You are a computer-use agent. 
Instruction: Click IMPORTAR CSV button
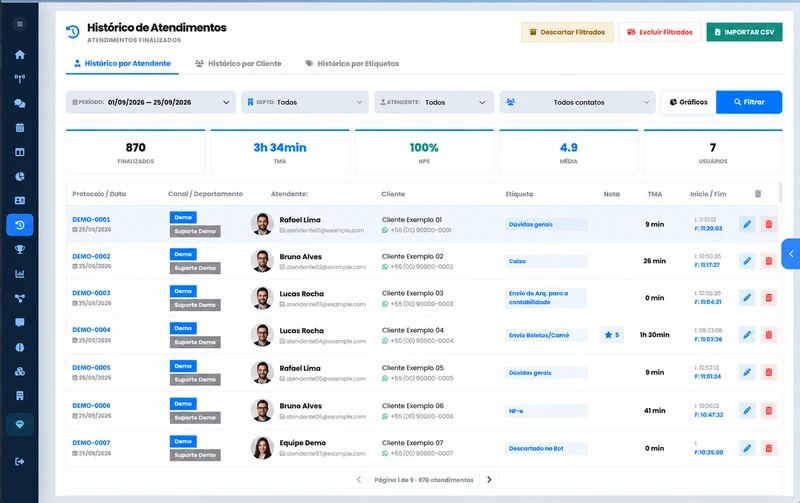coord(744,32)
